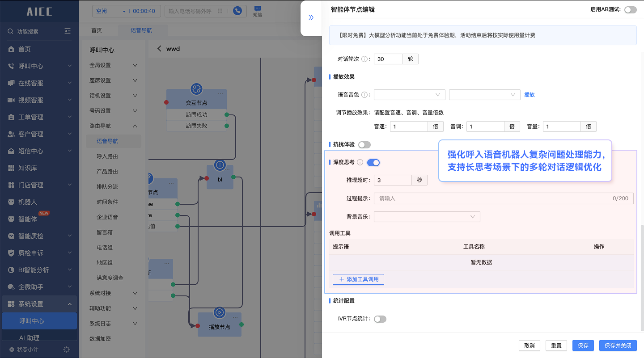The height and width of the screenshot is (358, 644).
Task: Click the 状态小计 status icon
Action: [12, 349]
